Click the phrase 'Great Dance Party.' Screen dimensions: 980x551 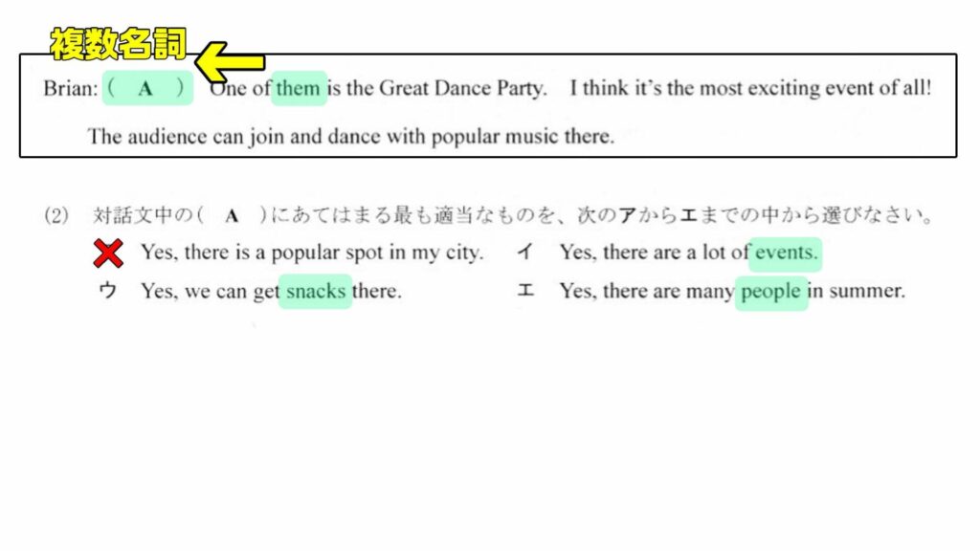[462, 88]
